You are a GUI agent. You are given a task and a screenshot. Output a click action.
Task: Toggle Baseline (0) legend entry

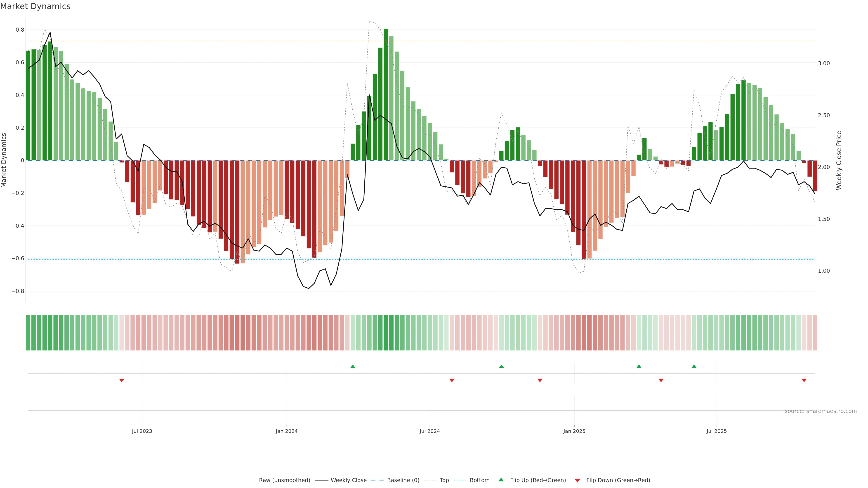(x=403, y=480)
